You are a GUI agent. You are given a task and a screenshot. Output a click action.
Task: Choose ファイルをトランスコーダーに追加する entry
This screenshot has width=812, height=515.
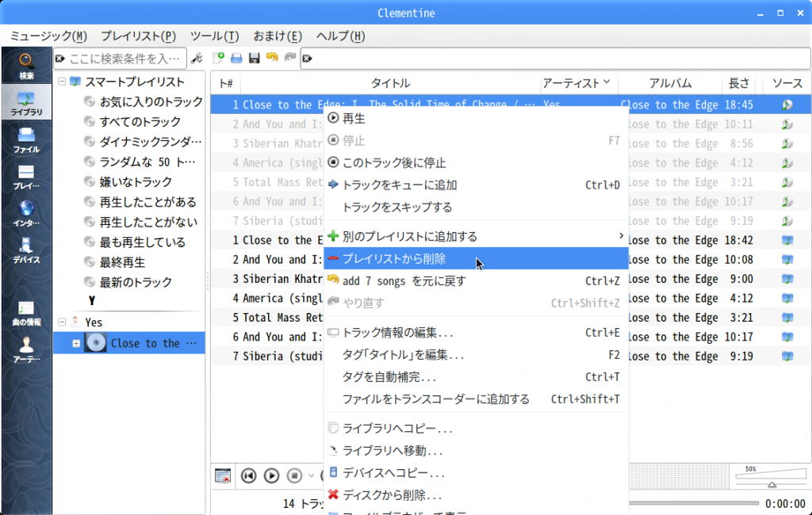(476, 399)
